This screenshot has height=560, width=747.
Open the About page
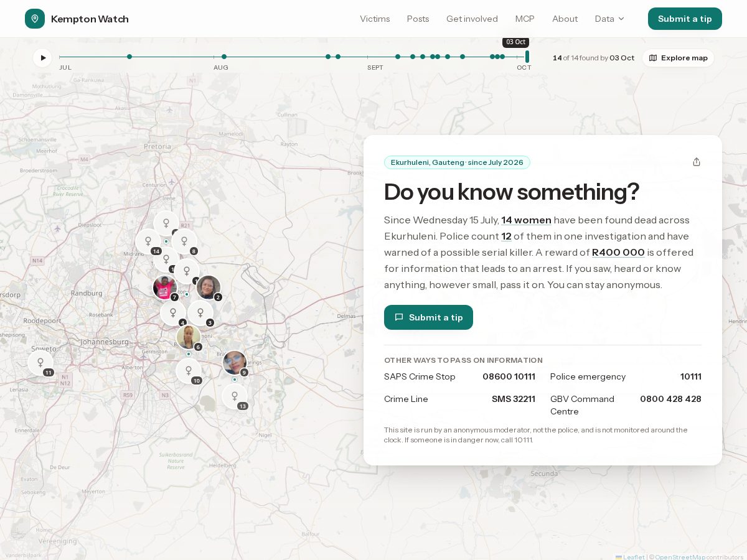point(565,19)
